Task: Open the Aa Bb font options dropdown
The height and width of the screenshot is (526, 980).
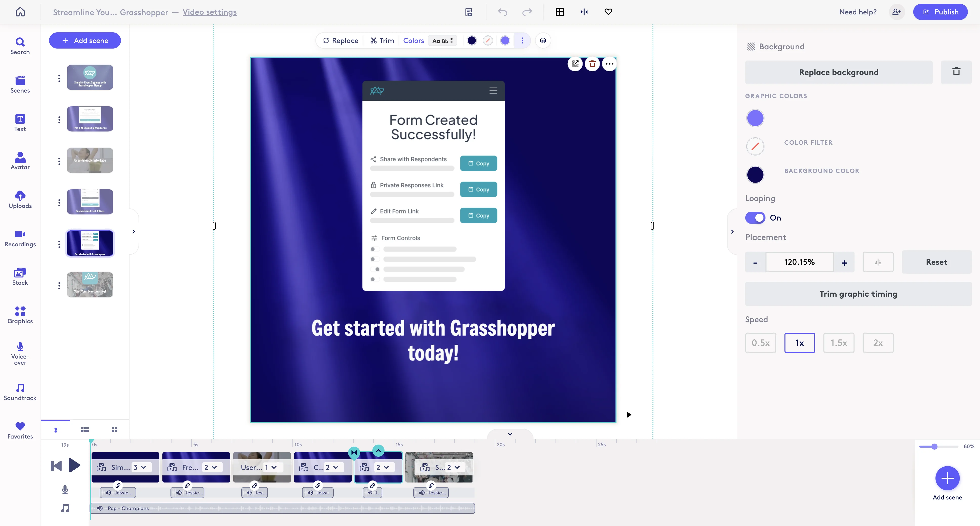Action: click(442, 40)
